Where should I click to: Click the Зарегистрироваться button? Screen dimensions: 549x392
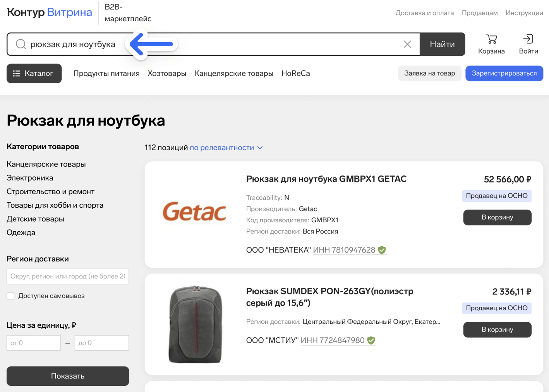504,74
